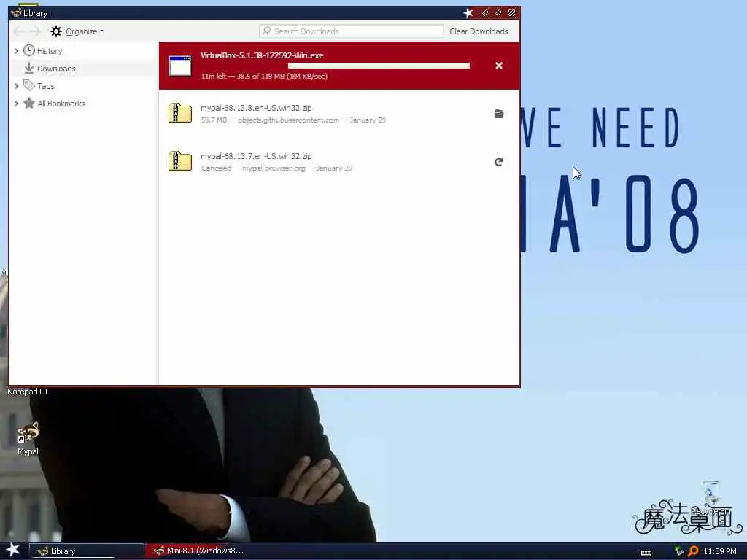The image size is (747, 560).
Task: Cancel the VirtualBox download with the X icon
Action: [499, 66]
